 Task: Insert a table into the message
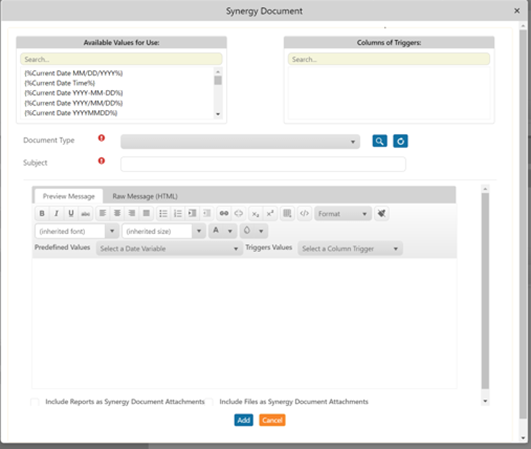[287, 213]
